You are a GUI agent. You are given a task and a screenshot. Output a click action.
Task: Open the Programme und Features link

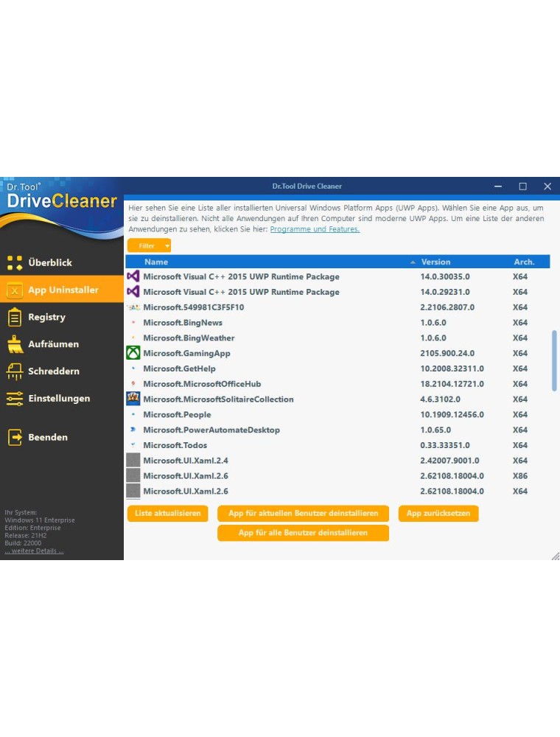pos(315,229)
